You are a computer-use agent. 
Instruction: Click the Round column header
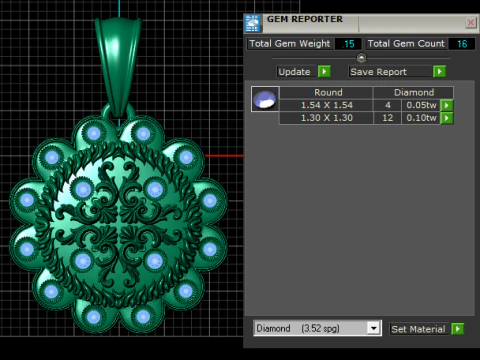[x=326, y=92]
